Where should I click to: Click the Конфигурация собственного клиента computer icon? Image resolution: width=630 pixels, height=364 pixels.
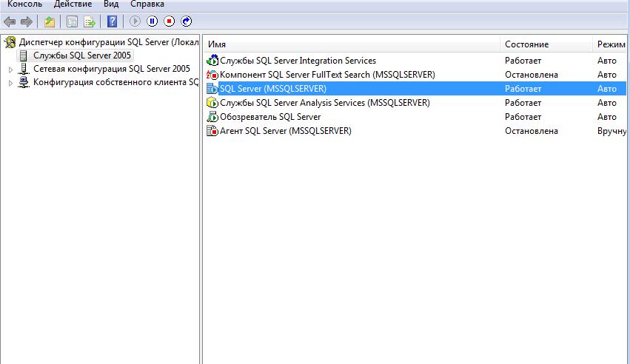pyautogui.click(x=24, y=82)
